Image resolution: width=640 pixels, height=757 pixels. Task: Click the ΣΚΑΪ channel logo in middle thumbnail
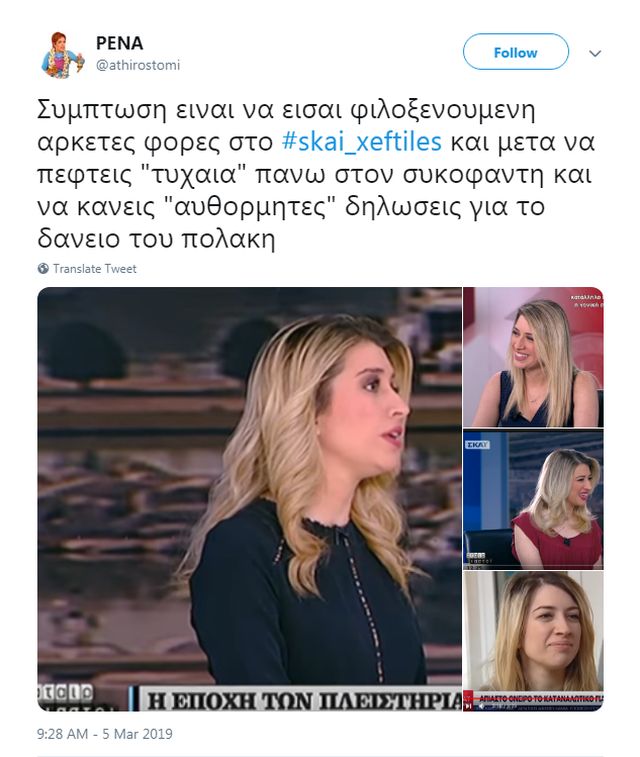pyautogui.click(x=477, y=445)
